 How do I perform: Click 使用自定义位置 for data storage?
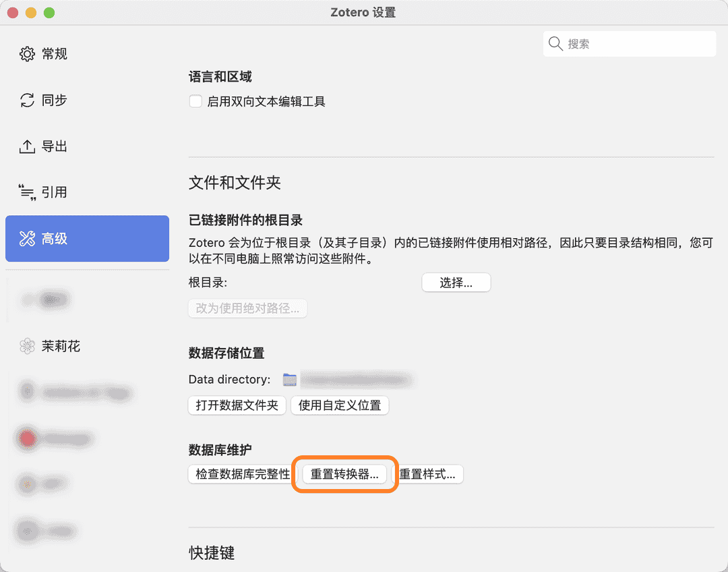[x=340, y=405]
